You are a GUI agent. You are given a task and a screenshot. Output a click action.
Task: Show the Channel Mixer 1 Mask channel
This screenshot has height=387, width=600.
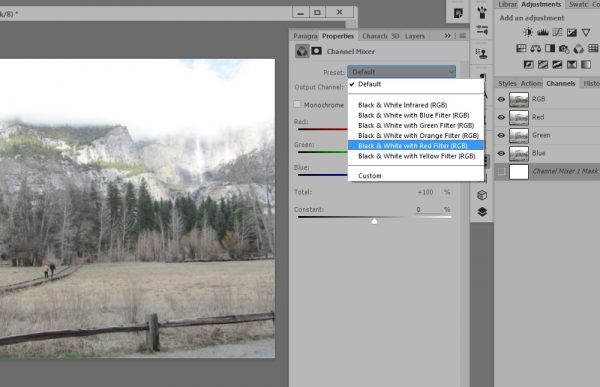click(x=501, y=171)
